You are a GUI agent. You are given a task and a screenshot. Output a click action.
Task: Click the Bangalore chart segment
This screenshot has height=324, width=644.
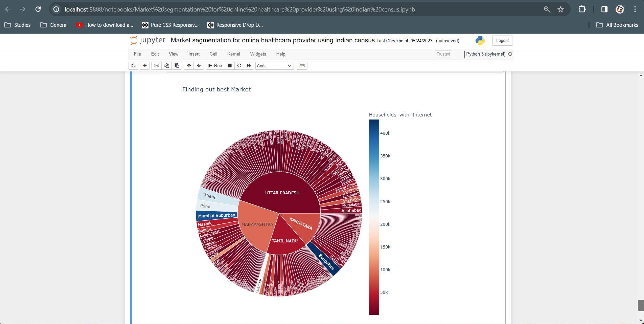point(325,261)
